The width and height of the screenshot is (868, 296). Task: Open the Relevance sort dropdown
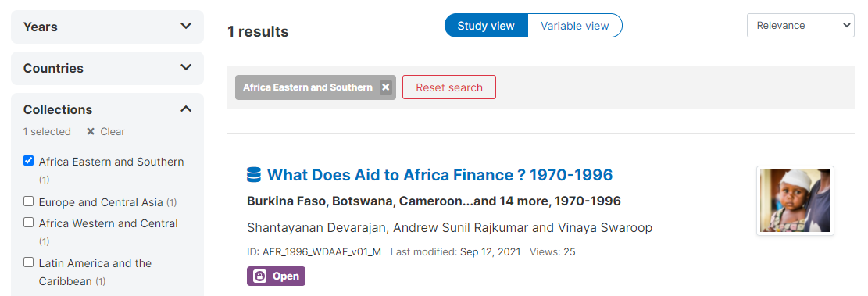pyautogui.click(x=801, y=26)
